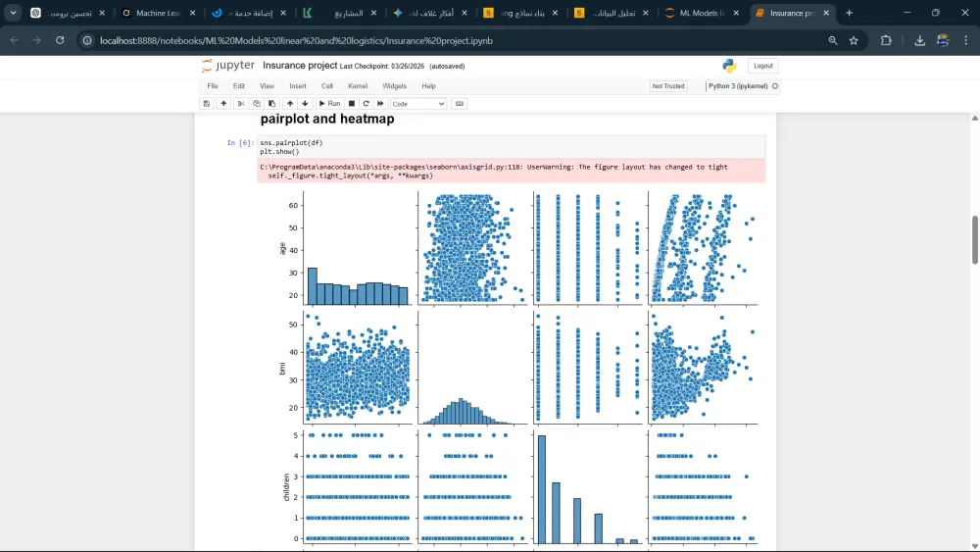Restart kernel and rerun all with fast-forward icon
Viewport: 980px width, 552px height.
point(380,104)
